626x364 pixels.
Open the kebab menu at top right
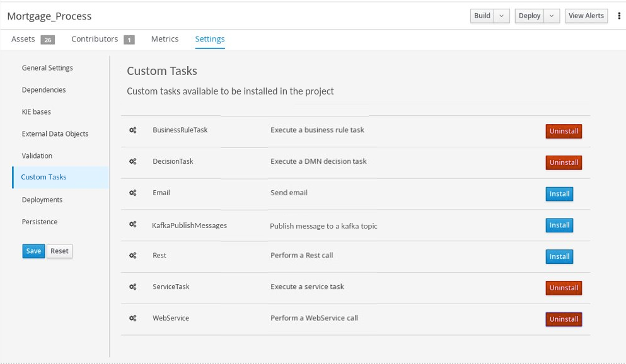pos(619,16)
